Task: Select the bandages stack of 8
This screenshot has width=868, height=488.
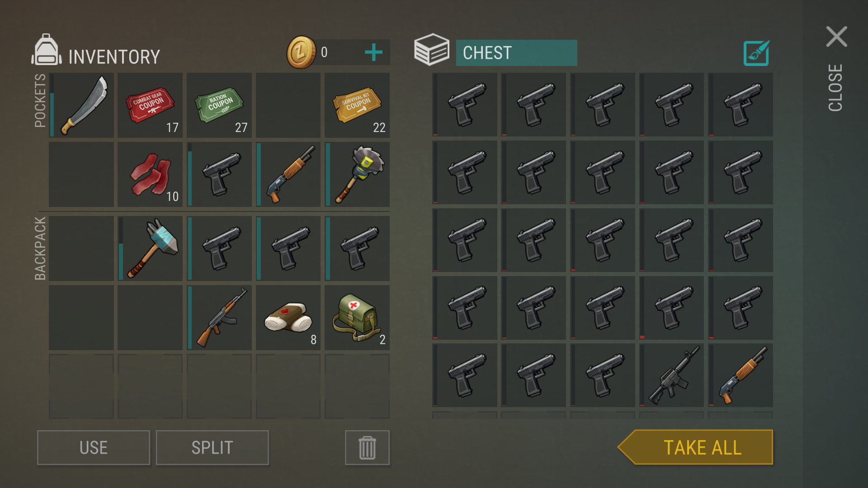Action: point(288,317)
